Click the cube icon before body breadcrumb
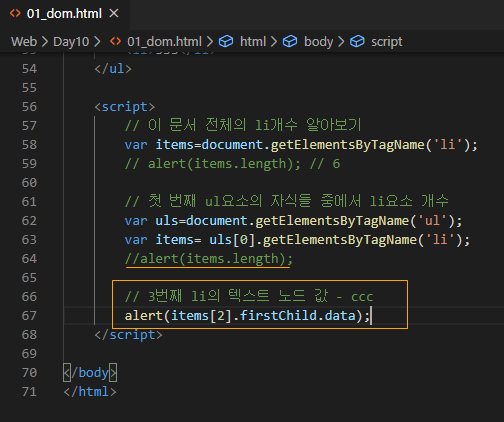The height and width of the screenshot is (422, 504). [290, 41]
